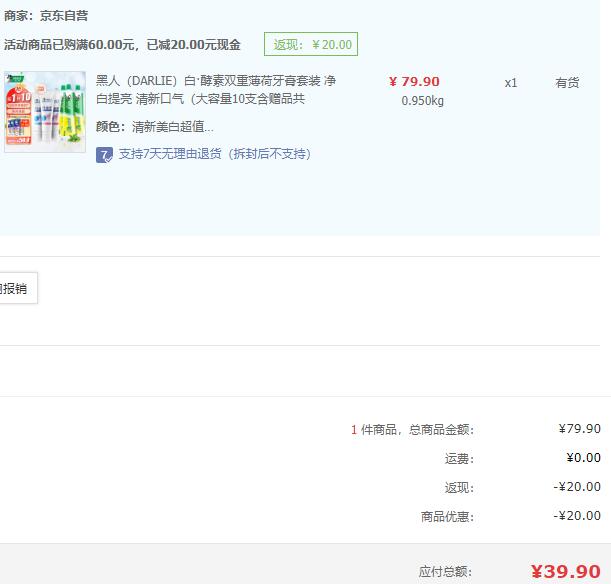Select the 应付总额 label
The height and width of the screenshot is (584, 611).
pyautogui.click(x=445, y=572)
